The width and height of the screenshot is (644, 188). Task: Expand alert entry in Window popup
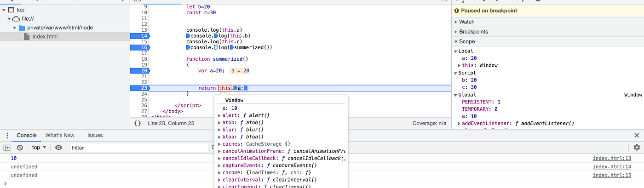click(x=219, y=115)
